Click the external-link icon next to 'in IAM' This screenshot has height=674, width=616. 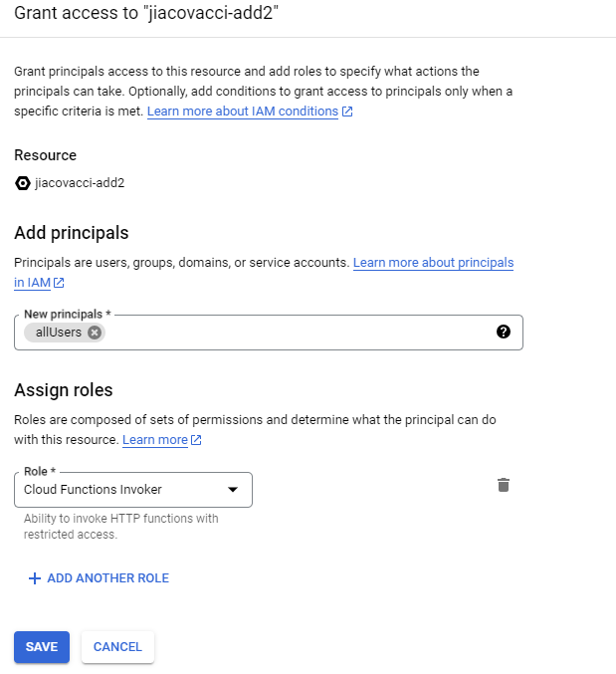click(59, 283)
